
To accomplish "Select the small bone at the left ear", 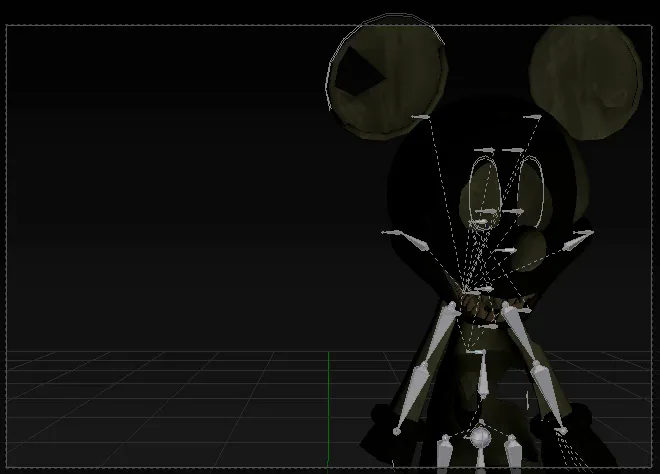I will click(420, 117).
